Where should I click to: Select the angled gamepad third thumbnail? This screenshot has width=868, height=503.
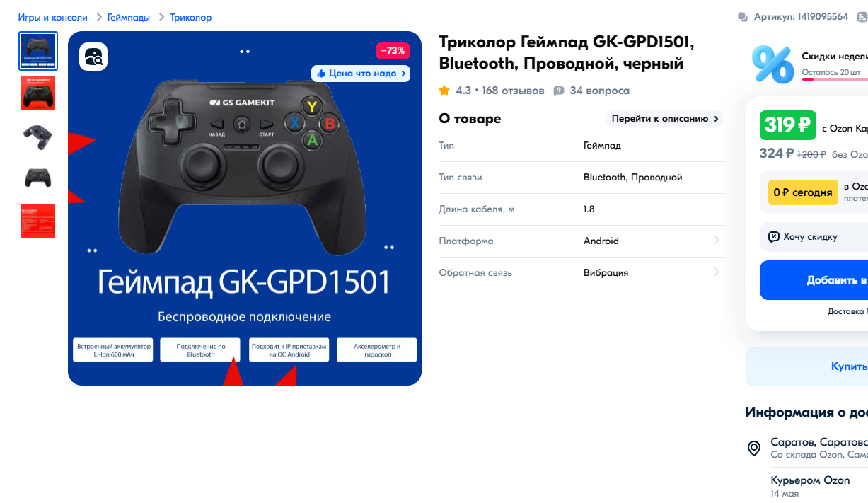point(38,136)
